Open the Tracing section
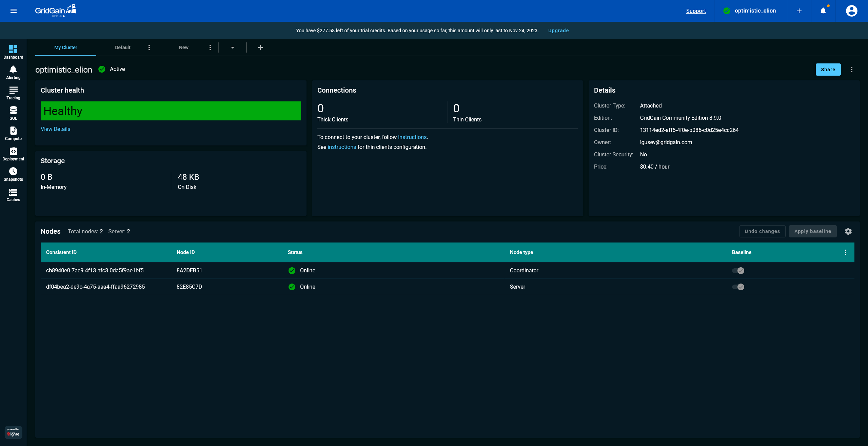The width and height of the screenshot is (868, 446). click(13, 93)
